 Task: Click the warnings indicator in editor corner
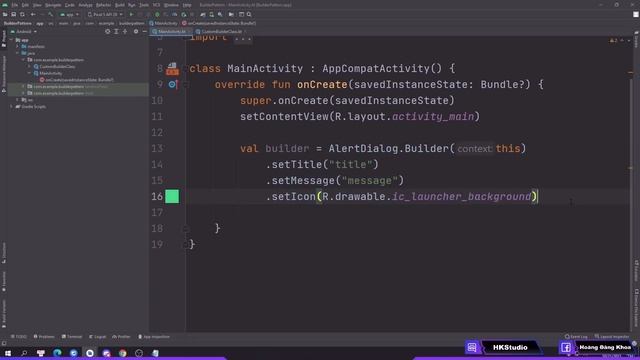613,40
